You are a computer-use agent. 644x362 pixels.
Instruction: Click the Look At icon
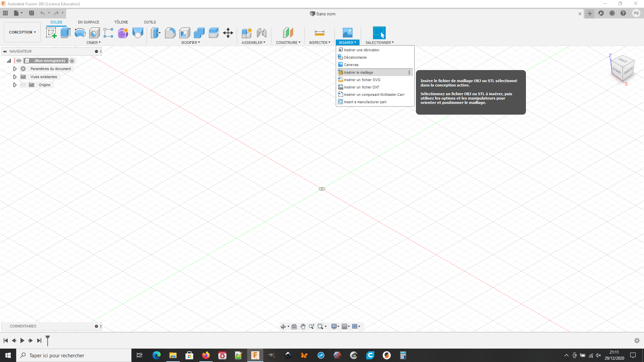point(294,326)
